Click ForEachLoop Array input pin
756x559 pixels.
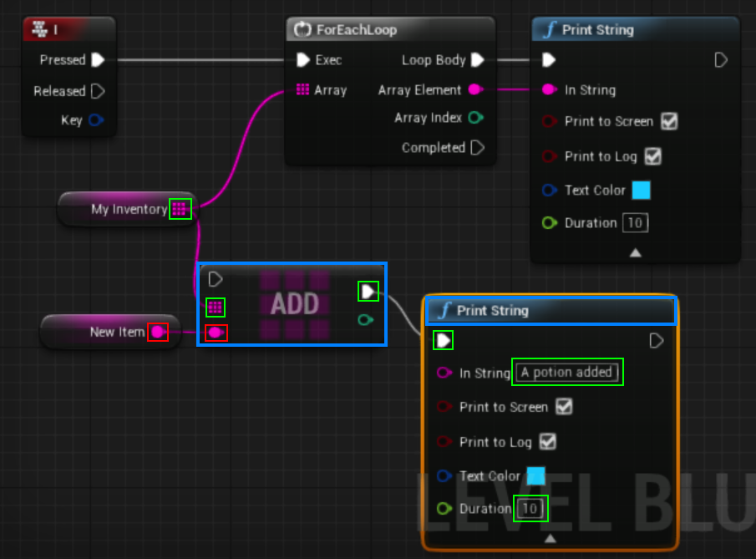(x=302, y=89)
